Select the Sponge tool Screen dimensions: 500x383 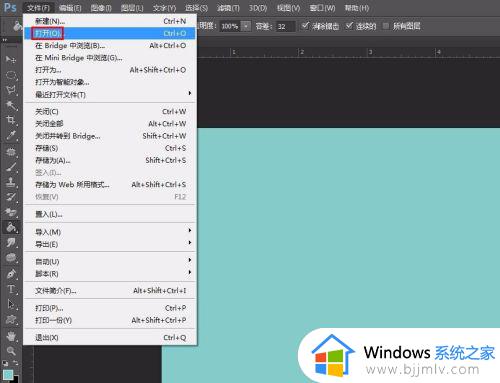tap(11, 258)
